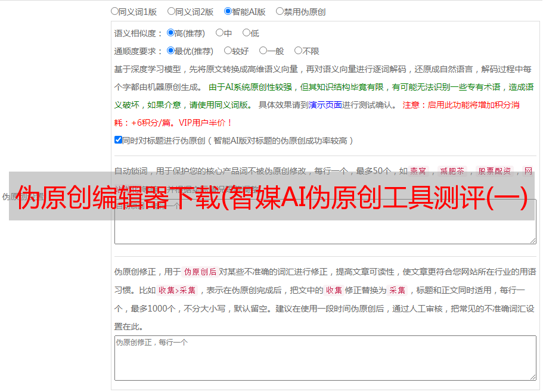Set 语义相似度 to 高(推荐)

tap(170, 33)
